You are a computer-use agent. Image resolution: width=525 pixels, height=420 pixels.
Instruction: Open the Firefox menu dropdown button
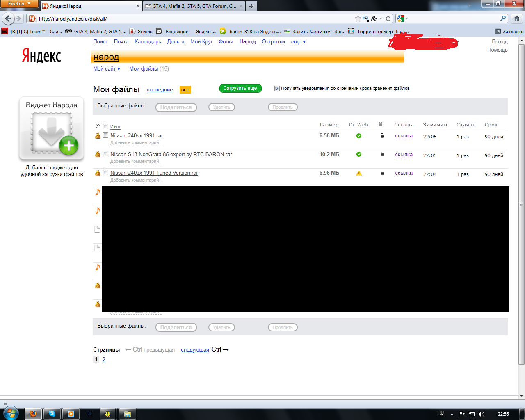click(x=19, y=4)
